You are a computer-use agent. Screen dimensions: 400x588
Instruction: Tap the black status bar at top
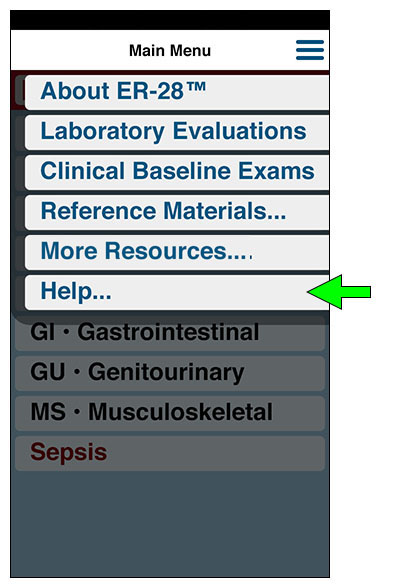(170, 20)
